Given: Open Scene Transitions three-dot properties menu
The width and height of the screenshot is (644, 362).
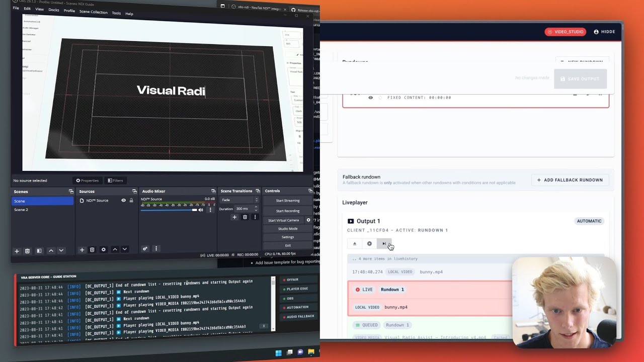Looking at the screenshot, I should click(x=255, y=217).
